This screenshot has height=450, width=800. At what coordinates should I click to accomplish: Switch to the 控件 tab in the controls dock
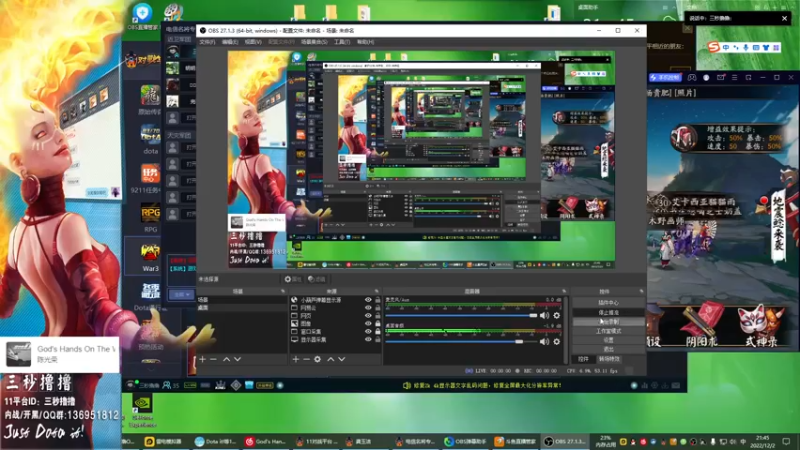(583, 359)
